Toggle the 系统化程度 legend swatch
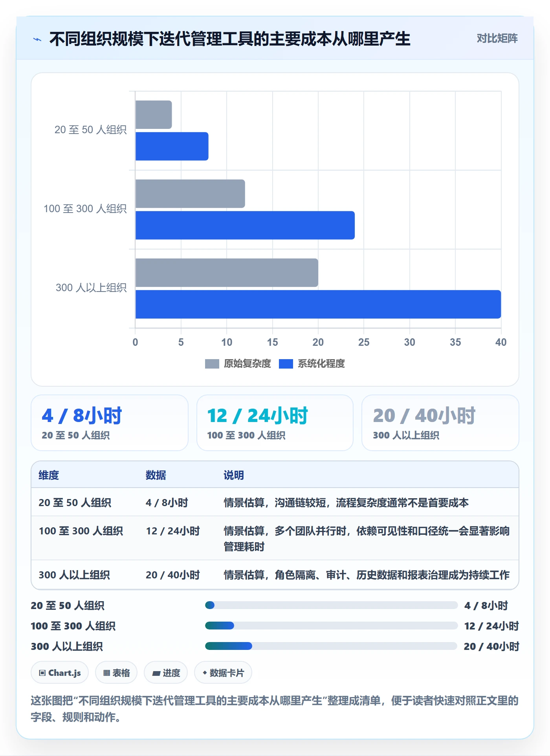 [x=286, y=364]
